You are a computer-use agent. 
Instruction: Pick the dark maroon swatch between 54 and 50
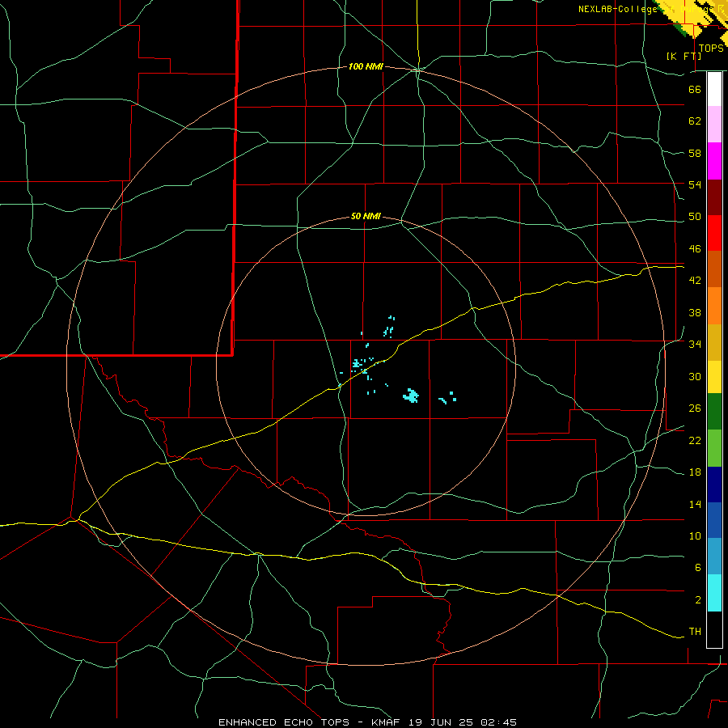coord(714,197)
